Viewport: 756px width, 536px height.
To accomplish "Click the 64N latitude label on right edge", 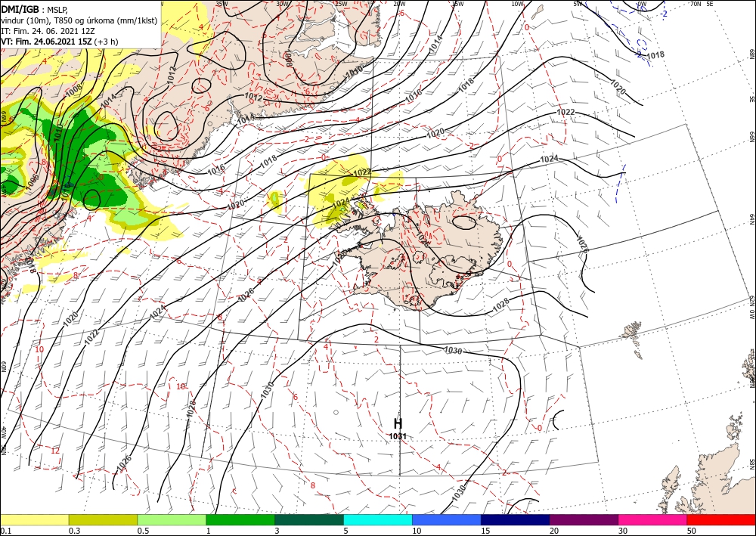I will 751,218.
